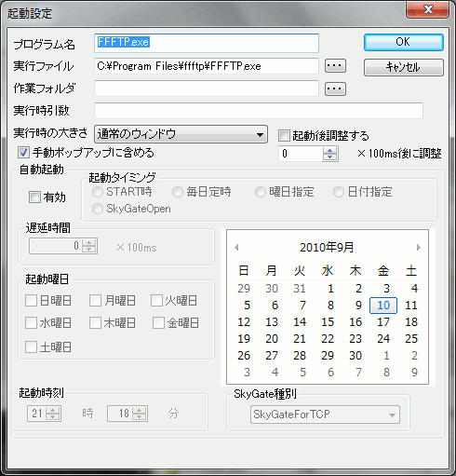This screenshot has height=476, width=456.
Task: Click the プログラム名 field containing FFFTP.exe
Action: point(207,43)
